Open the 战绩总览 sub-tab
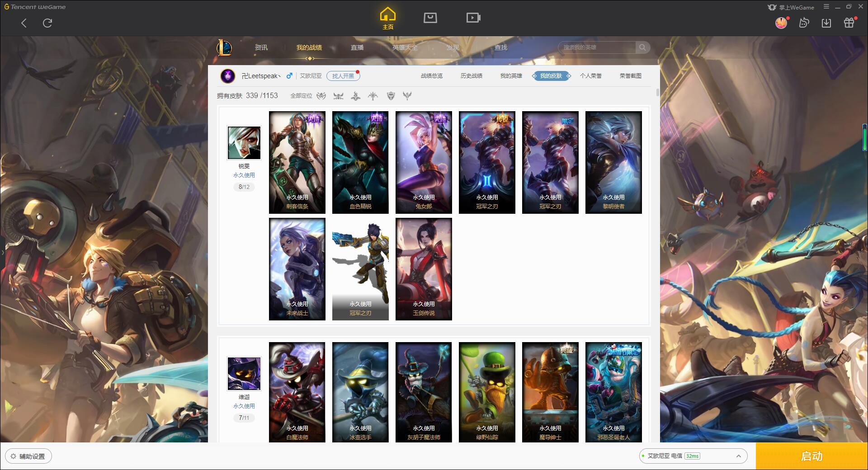 point(432,76)
